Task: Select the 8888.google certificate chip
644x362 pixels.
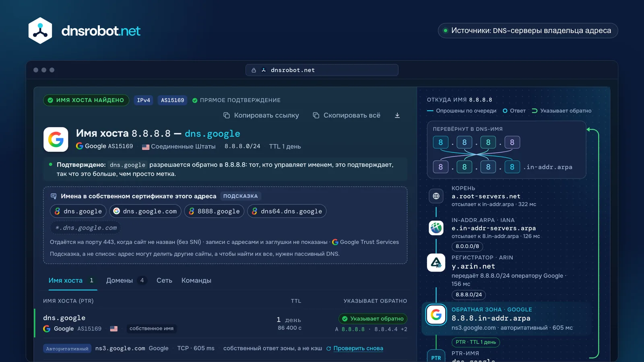Action: [x=214, y=211]
